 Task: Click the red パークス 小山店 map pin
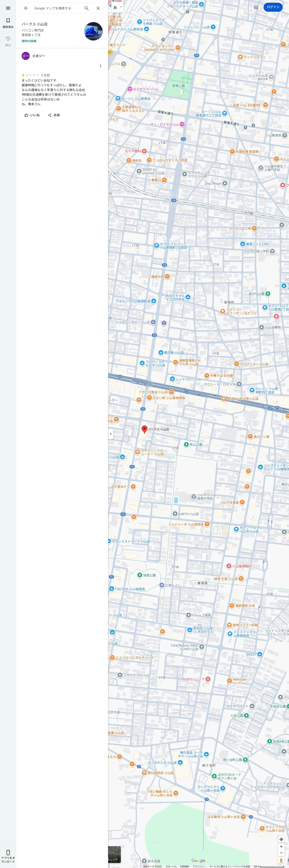pos(144,429)
